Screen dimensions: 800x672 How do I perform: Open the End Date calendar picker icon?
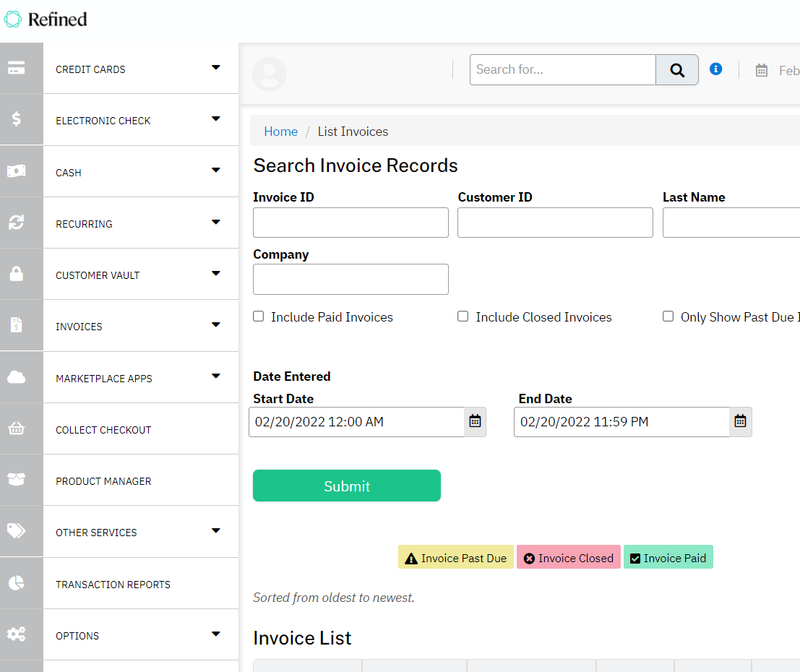tap(740, 421)
